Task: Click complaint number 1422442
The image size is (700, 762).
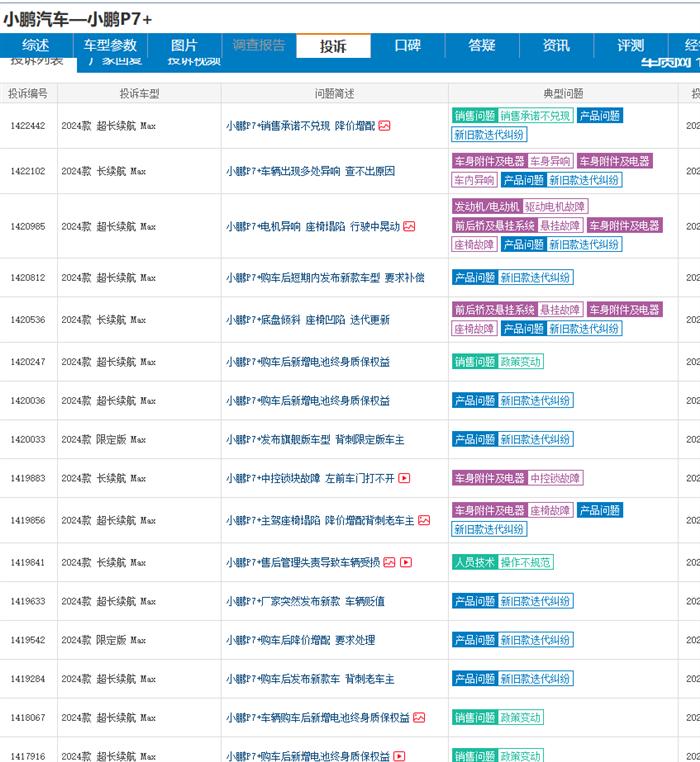Action: click(28, 126)
